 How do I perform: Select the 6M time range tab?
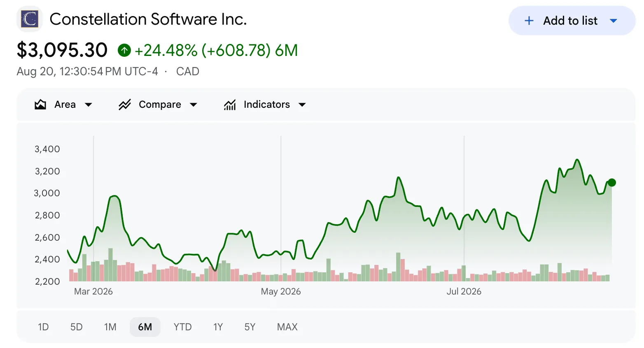click(x=145, y=327)
